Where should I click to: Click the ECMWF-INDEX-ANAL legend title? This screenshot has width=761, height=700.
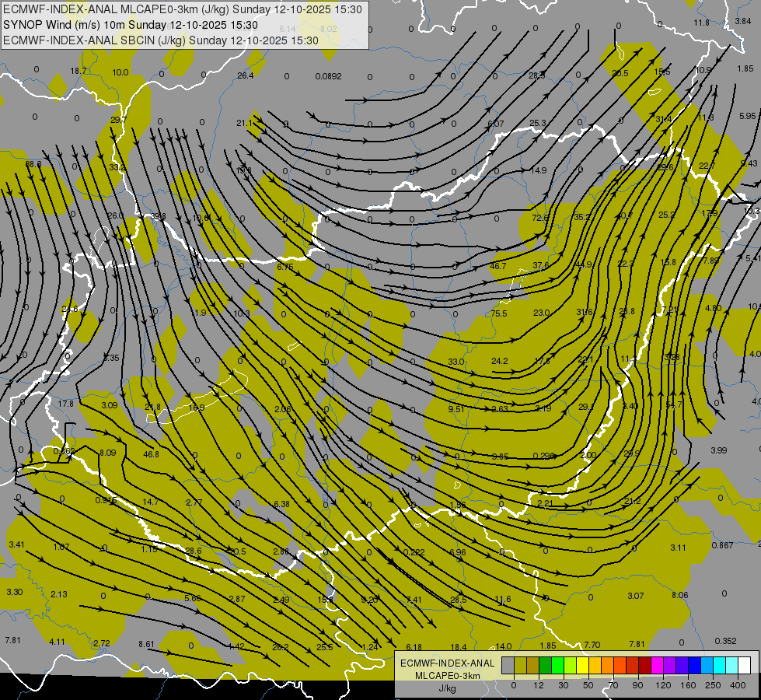coord(448,663)
